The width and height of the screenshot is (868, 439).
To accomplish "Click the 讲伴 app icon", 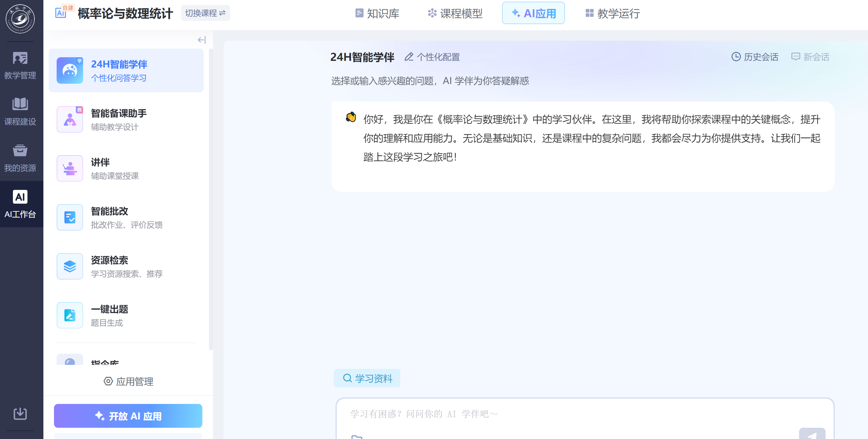I will [70, 168].
